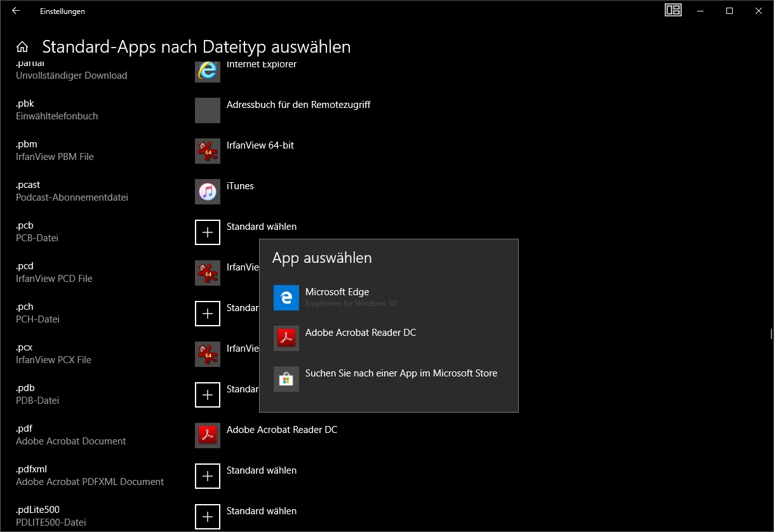
Task: Click the plus icon for .pdfxml
Action: point(208,476)
